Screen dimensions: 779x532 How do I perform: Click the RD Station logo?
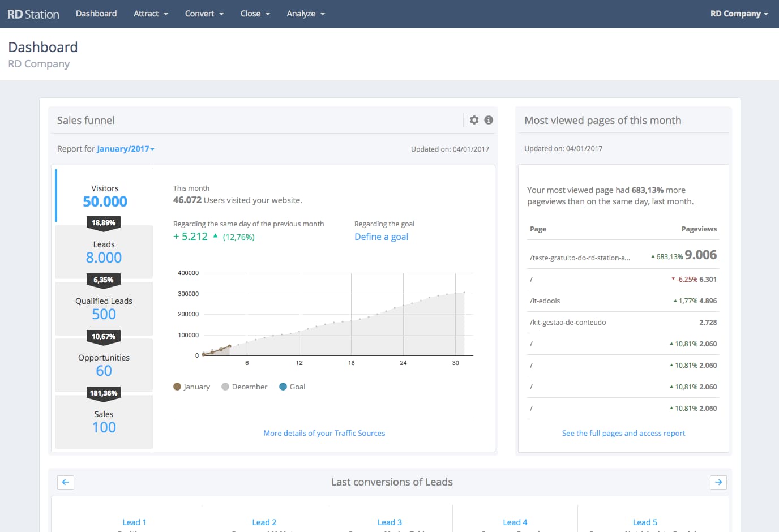pyautogui.click(x=33, y=14)
